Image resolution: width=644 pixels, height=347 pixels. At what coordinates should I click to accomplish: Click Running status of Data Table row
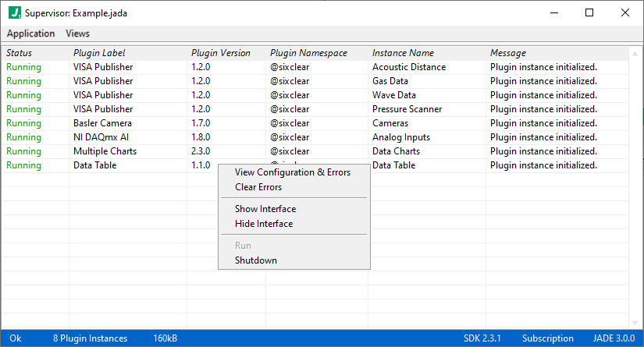[x=23, y=166]
